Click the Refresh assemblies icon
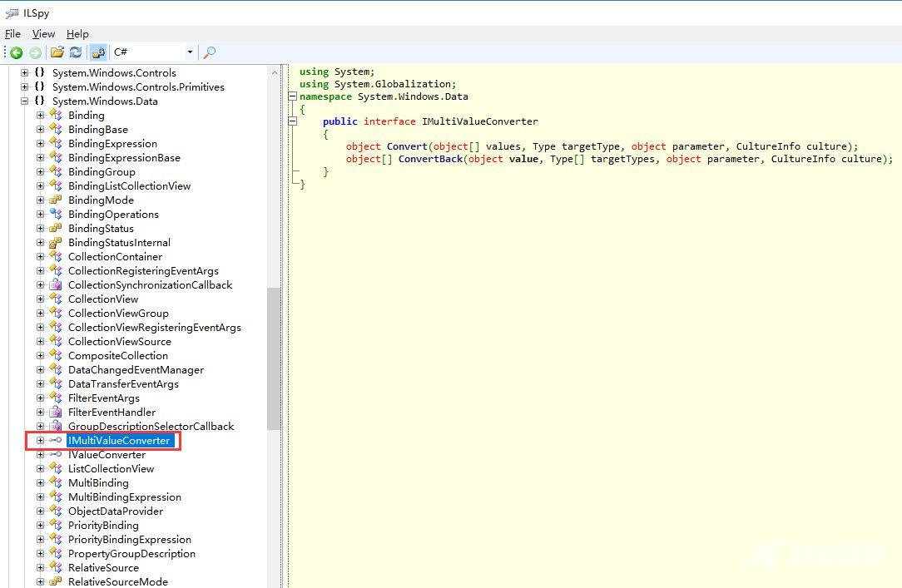The width and height of the screenshot is (902, 588). [76, 52]
